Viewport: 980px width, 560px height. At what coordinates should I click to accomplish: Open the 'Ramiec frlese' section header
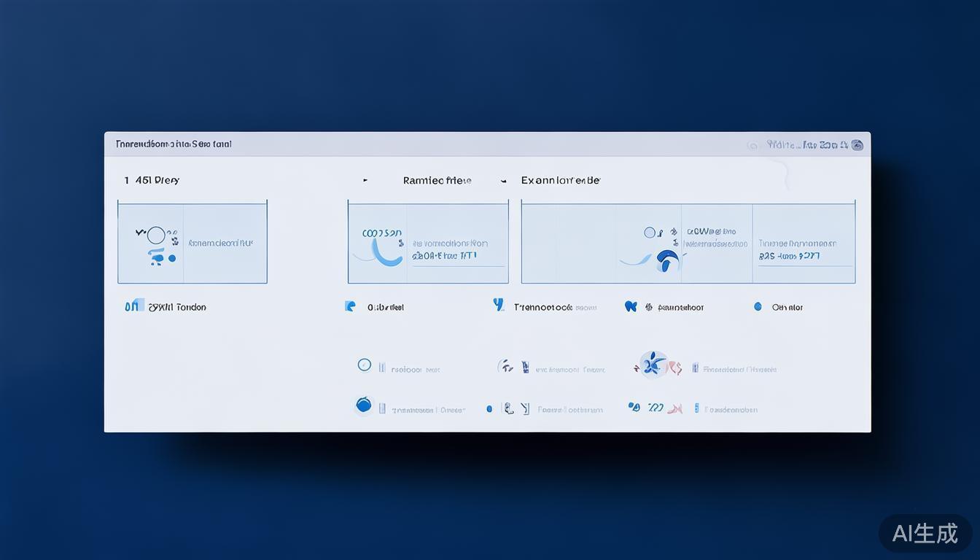point(437,180)
